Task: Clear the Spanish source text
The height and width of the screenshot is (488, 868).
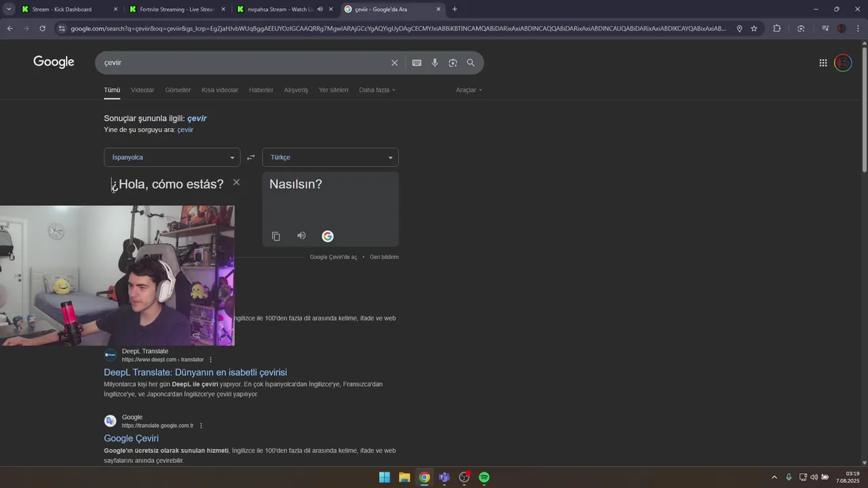Action: coord(236,182)
